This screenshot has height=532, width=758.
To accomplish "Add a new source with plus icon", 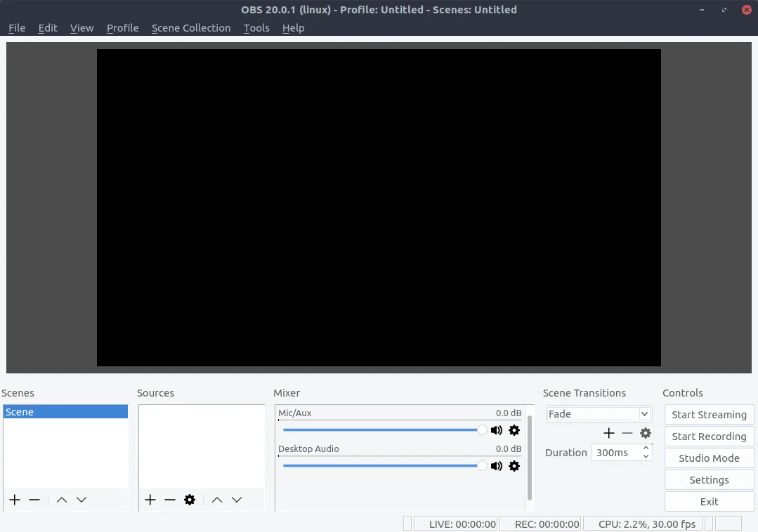I will click(x=150, y=500).
